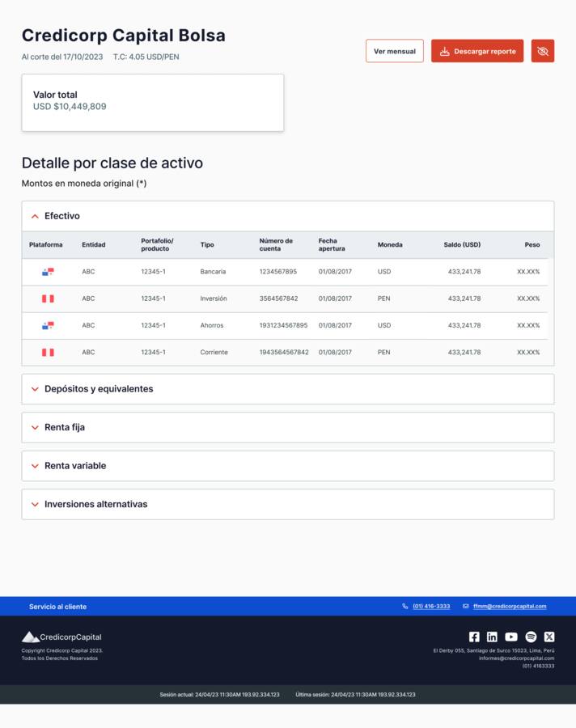
Task: Click the (01) 416-3333 phone link
Action: tap(431, 607)
